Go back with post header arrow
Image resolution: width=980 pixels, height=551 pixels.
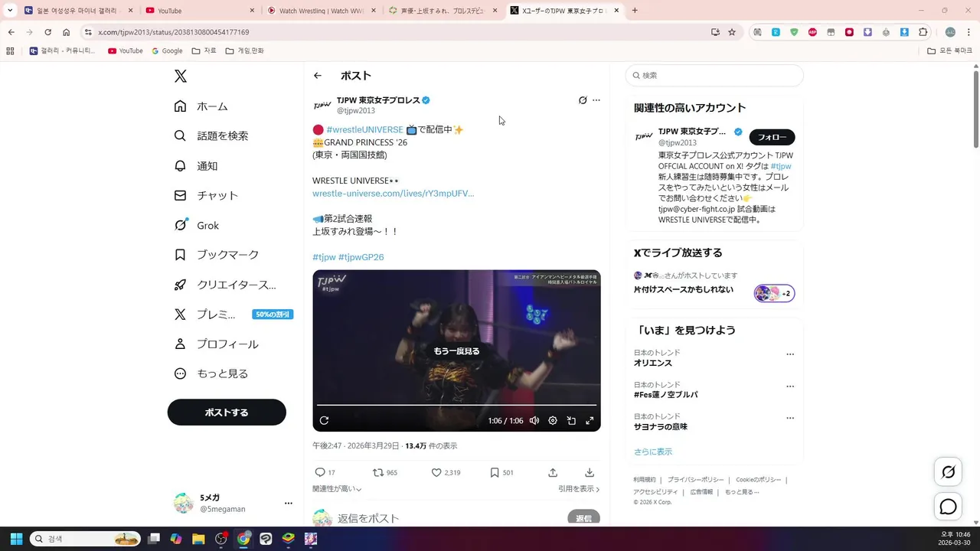(x=318, y=76)
